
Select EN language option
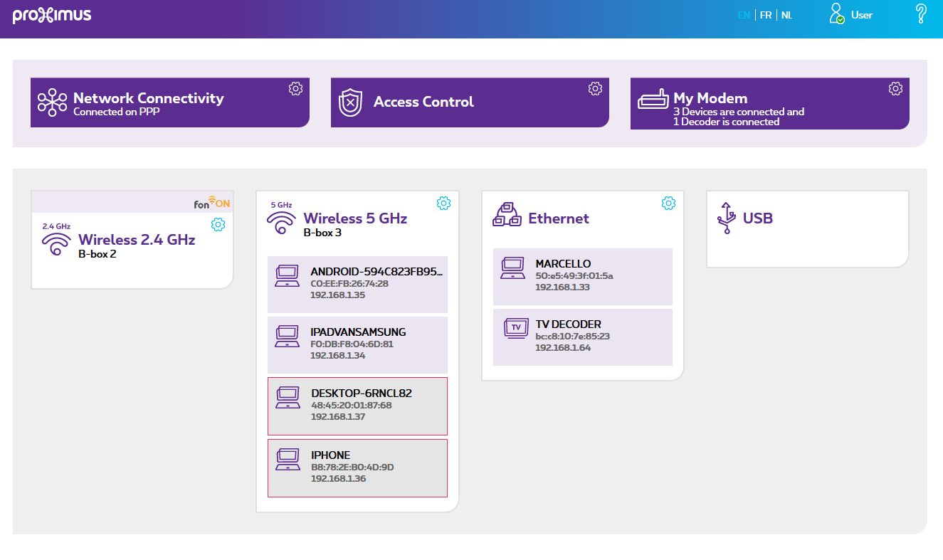pyautogui.click(x=744, y=15)
